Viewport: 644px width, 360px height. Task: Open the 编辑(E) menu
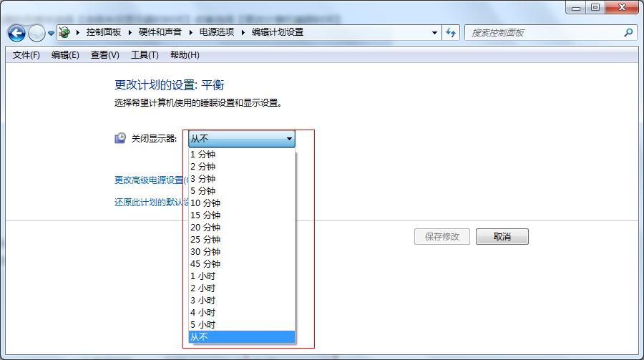coord(65,55)
